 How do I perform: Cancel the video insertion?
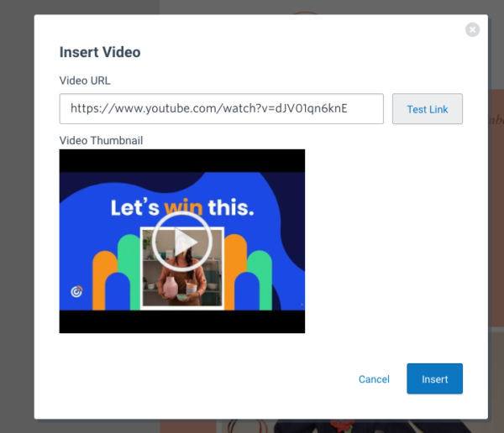374,379
